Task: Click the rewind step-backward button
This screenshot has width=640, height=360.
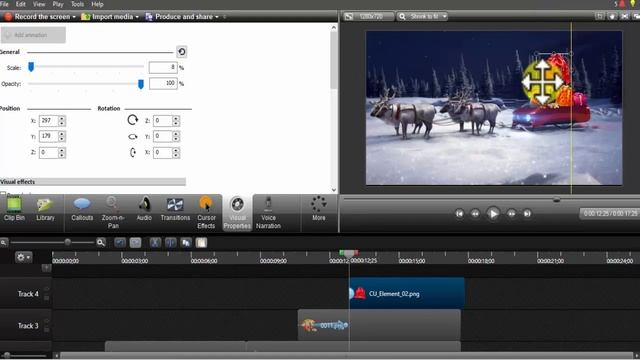Action: click(x=476, y=213)
